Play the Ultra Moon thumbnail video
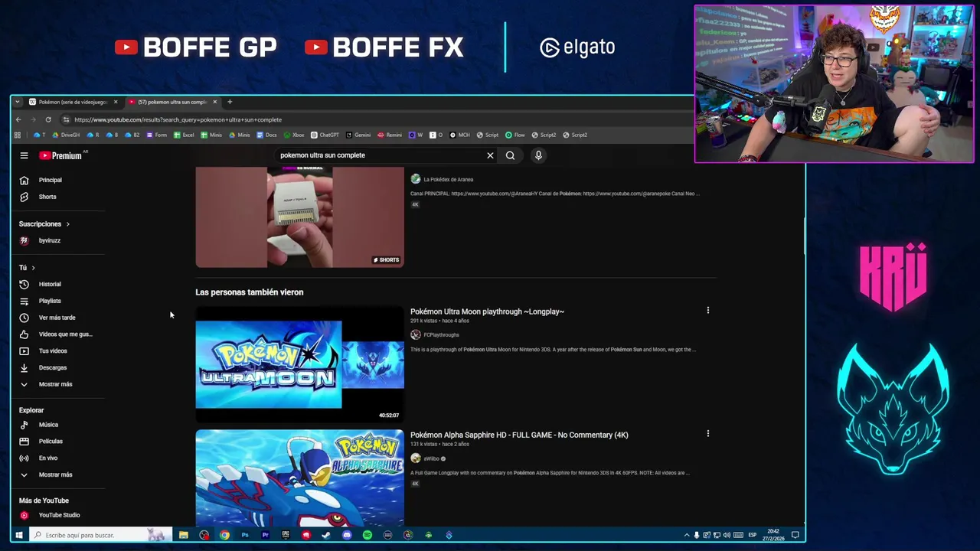The height and width of the screenshot is (551, 980). pos(299,364)
